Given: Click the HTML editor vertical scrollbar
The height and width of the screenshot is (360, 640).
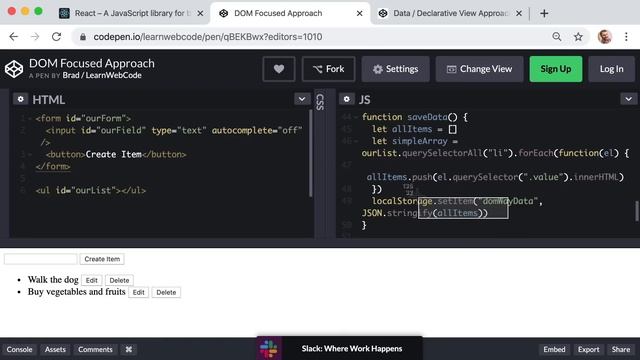Looking at the screenshot, I should click(311, 153).
